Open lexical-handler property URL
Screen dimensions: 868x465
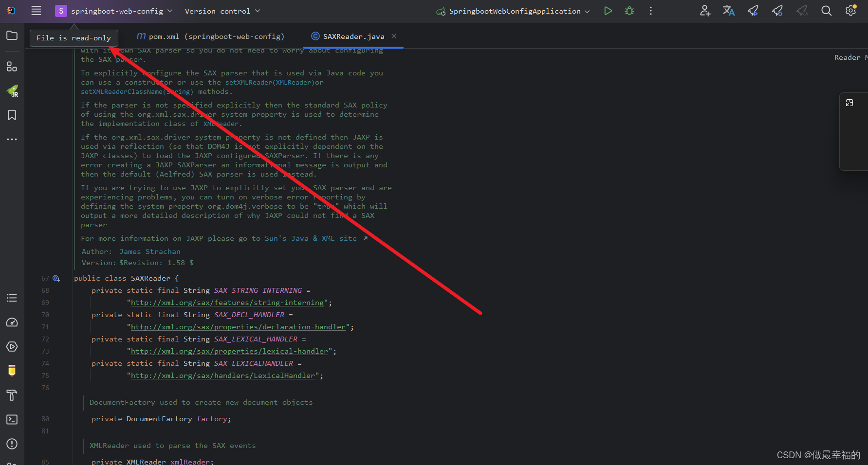click(229, 351)
